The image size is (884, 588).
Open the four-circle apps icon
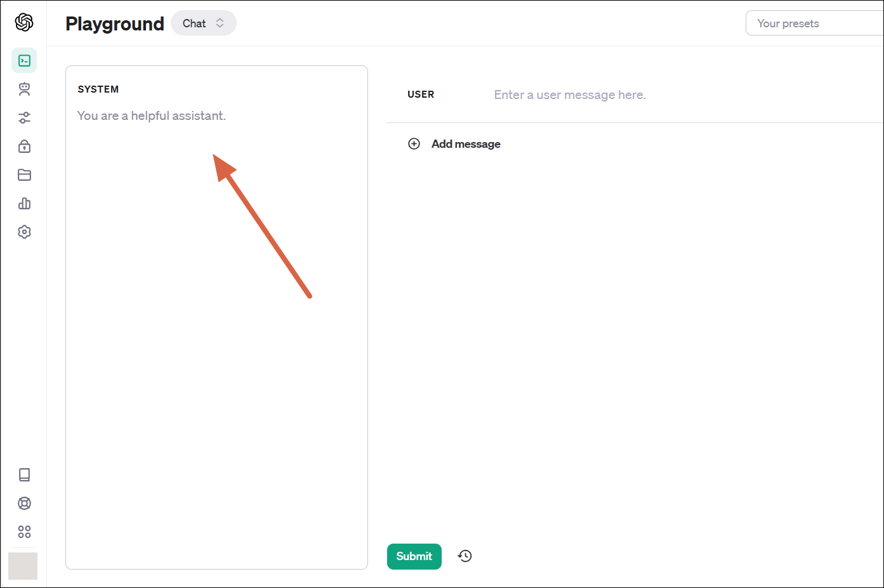[24, 532]
